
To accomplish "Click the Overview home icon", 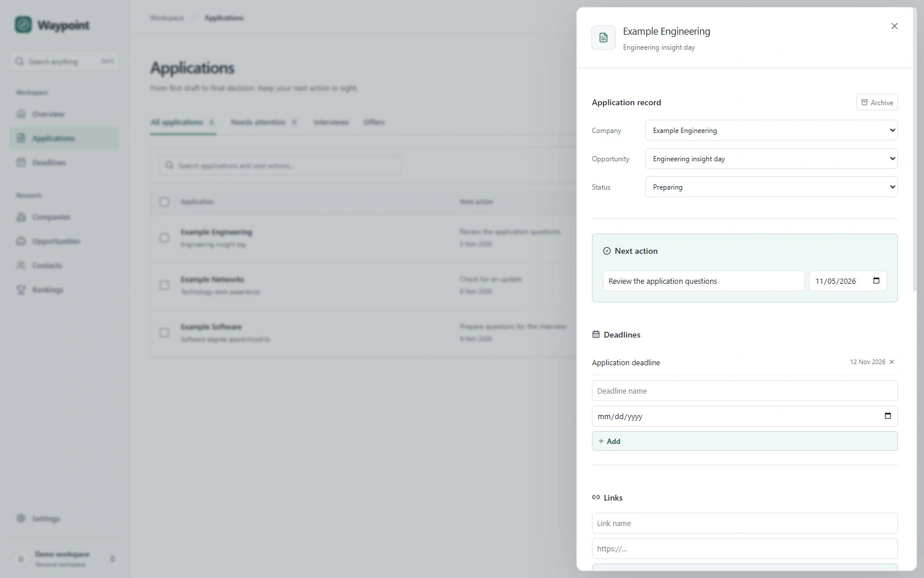I will coord(21,114).
